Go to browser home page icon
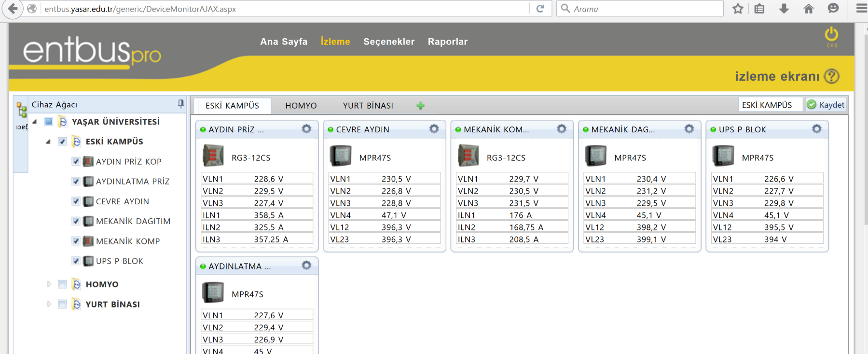868x354 pixels. point(809,9)
